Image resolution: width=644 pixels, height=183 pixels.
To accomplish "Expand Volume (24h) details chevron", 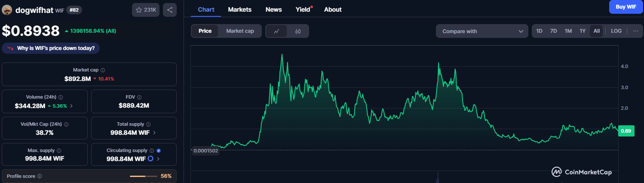I will 71,105.
